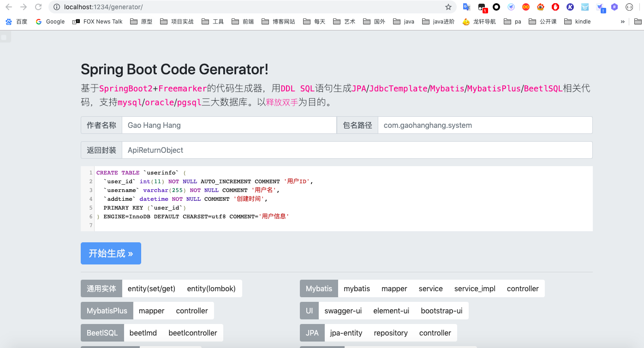Screen dimensions: 644x348
Task: Expand the 原型 bookmark folder
Action: [141, 21]
